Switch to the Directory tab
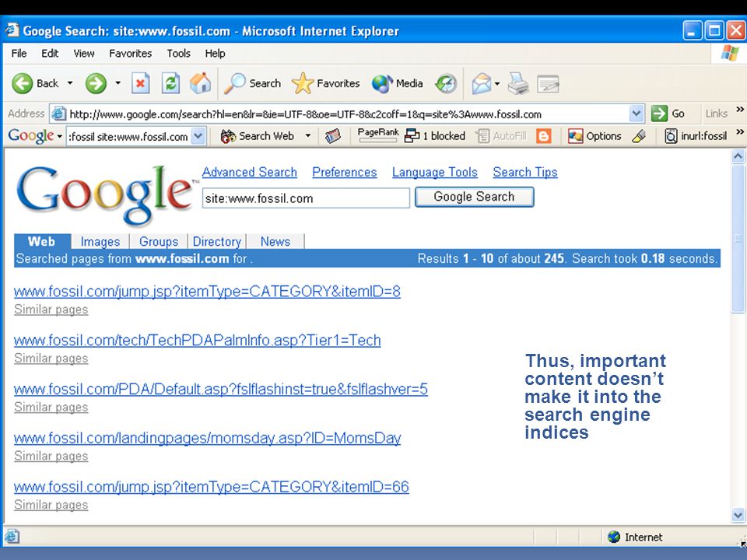This screenshot has width=747, height=560. click(x=217, y=242)
